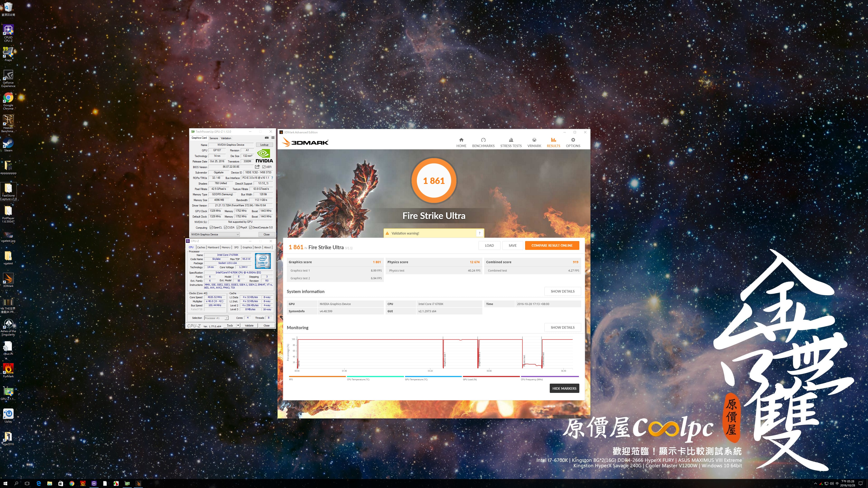Screen dimensions: 868x488
Task: Go to HOME in 3DMark navigation
Action: coord(461,143)
